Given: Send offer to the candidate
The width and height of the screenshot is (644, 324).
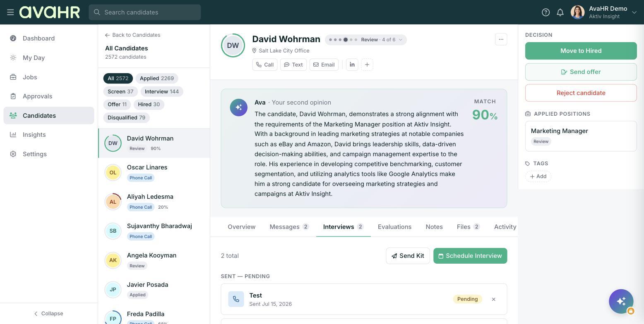Looking at the screenshot, I should 581,72.
